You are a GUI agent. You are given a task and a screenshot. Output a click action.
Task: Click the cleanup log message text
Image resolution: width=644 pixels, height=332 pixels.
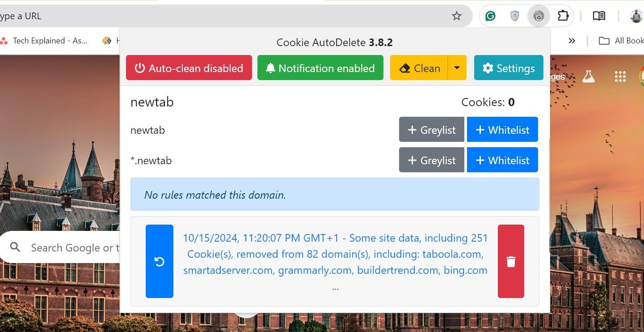click(x=335, y=262)
